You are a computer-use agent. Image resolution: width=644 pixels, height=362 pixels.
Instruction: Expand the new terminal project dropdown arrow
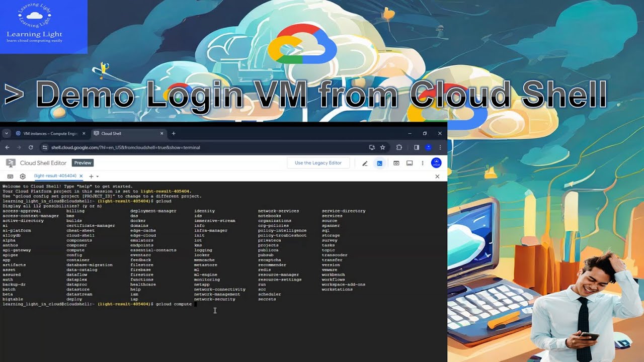(97, 176)
